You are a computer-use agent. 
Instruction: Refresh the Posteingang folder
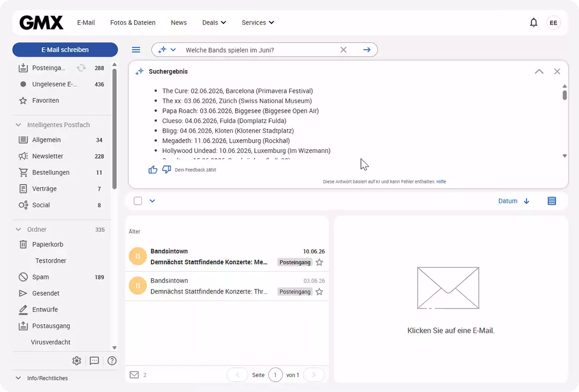tap(81, 68)
